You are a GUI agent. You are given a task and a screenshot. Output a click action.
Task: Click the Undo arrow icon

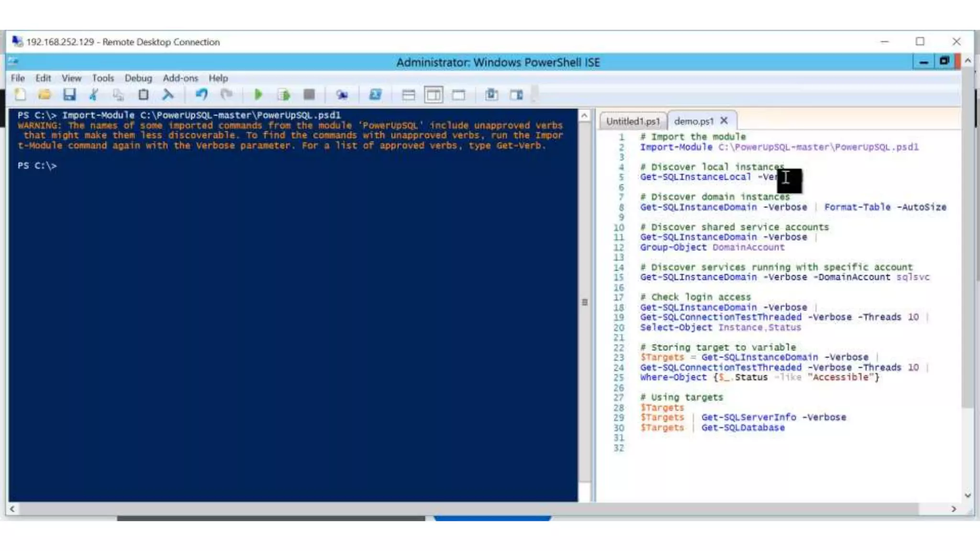201,95
